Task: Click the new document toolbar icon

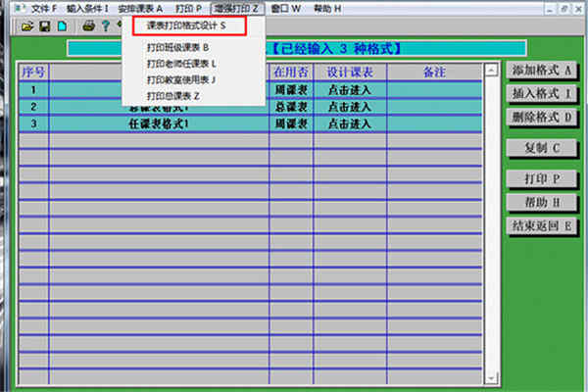Action: tap(63, 26)
